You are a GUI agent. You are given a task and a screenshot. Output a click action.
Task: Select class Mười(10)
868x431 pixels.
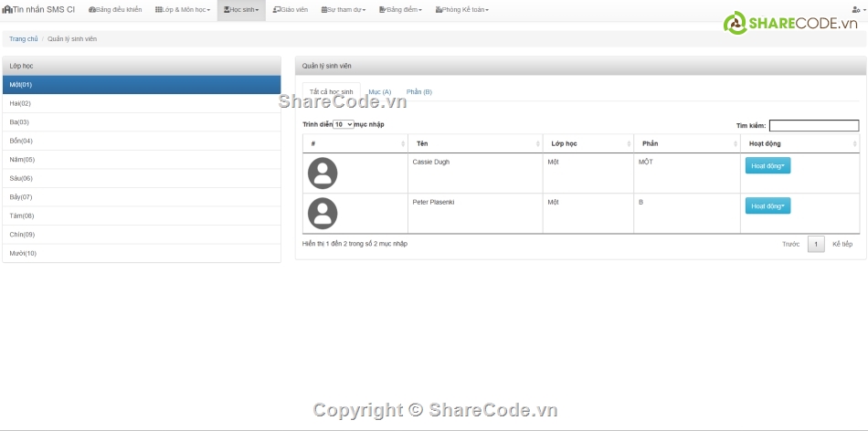(141, 254)
